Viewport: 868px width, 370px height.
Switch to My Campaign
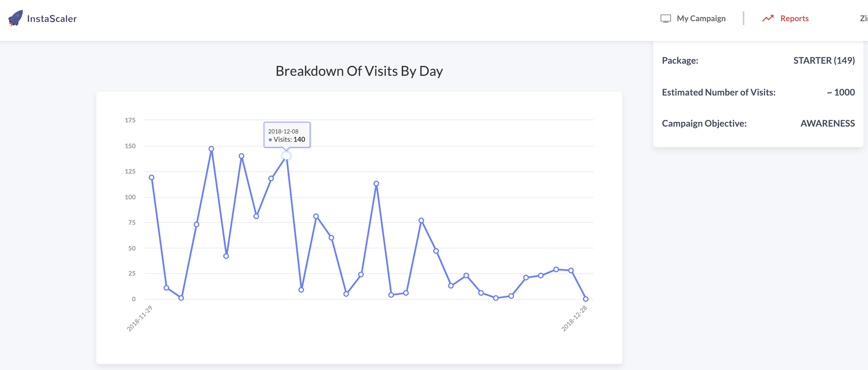701,18
